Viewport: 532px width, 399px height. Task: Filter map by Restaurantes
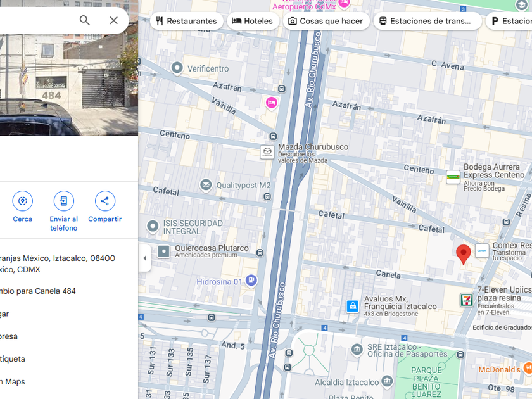186,21
